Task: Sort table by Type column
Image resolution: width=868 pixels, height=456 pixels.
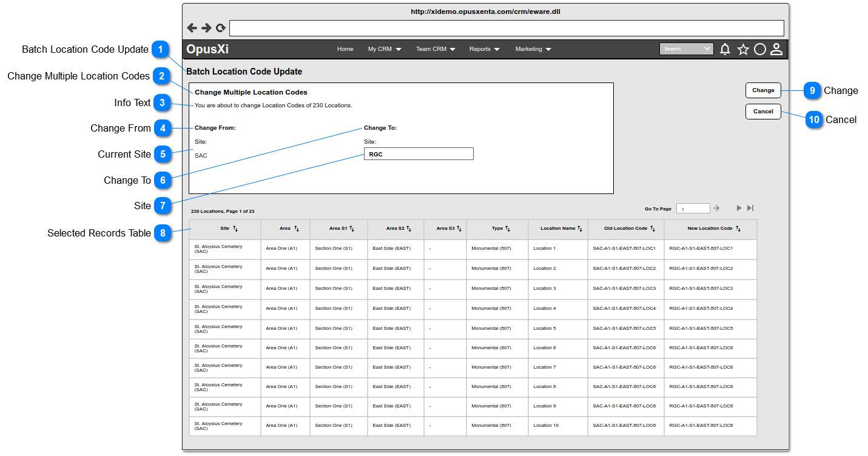Action: [x=508, y=229]
